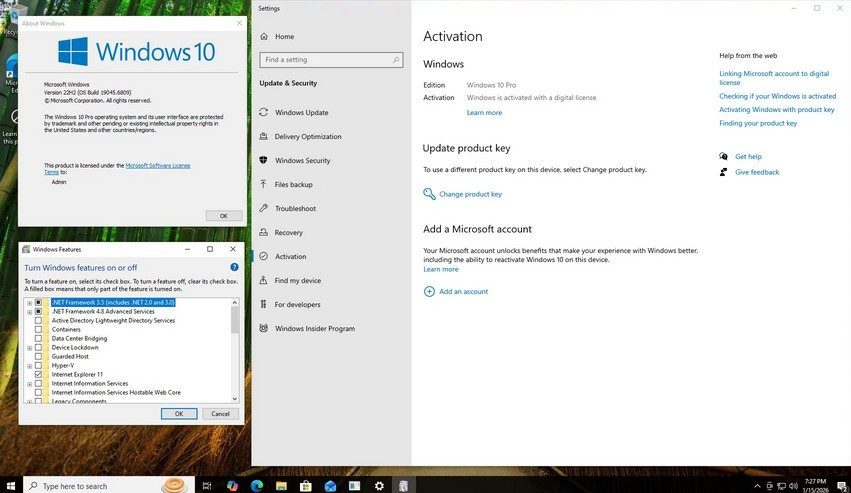
Task: Click Learn more under Activation status
Action: pyautogui.click(x=484, y=112)
